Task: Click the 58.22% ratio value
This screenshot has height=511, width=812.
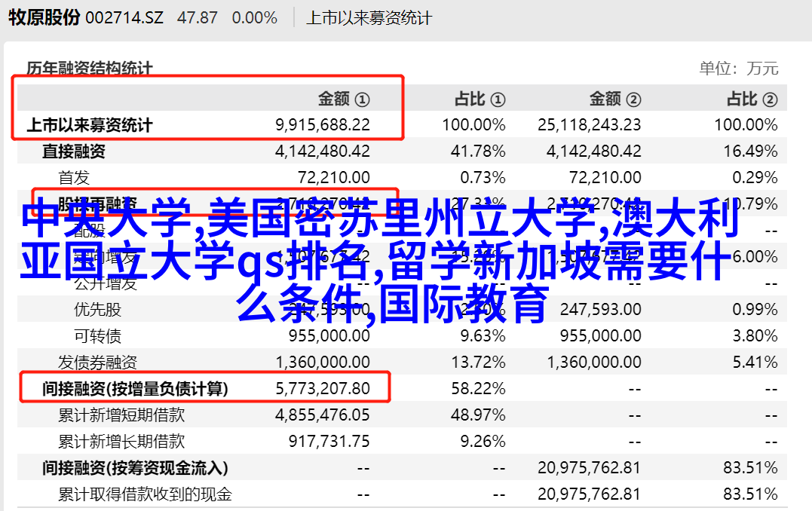Action: point(478,389)
